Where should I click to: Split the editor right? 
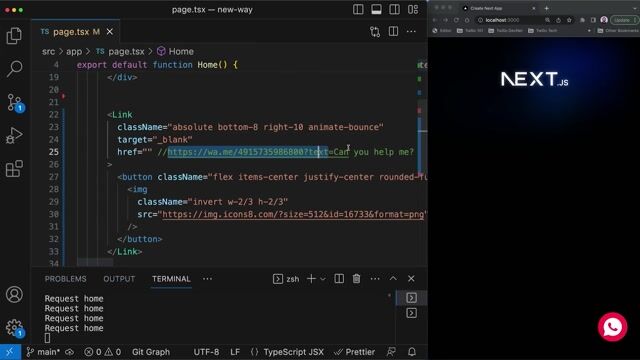point(393,31)
